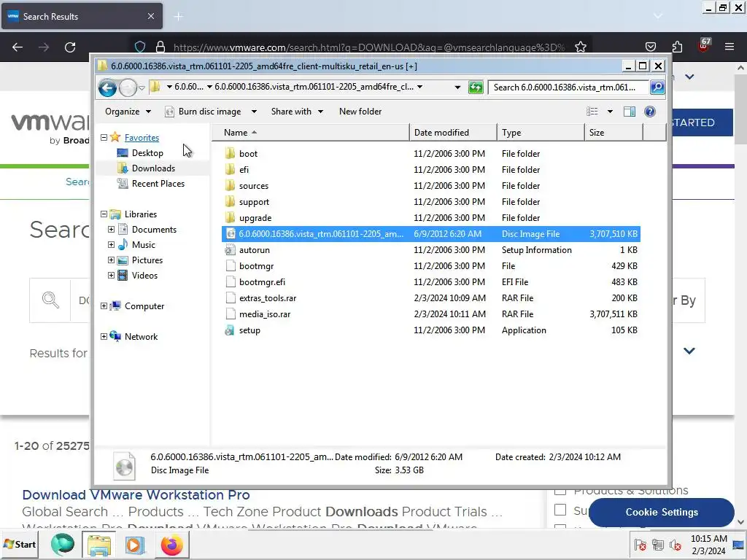The image size is (747, 560).
Task: Open Download VMware Workstation Pro link
Action: click(136, 495)
